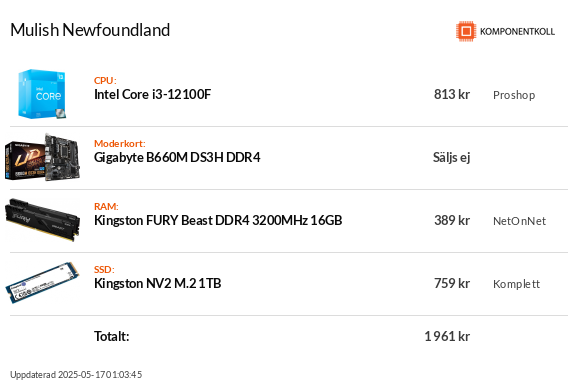Open the Intel Core i3-12100F box image
The height and width of the screenshot is (388, 577).
coord(42,94)
